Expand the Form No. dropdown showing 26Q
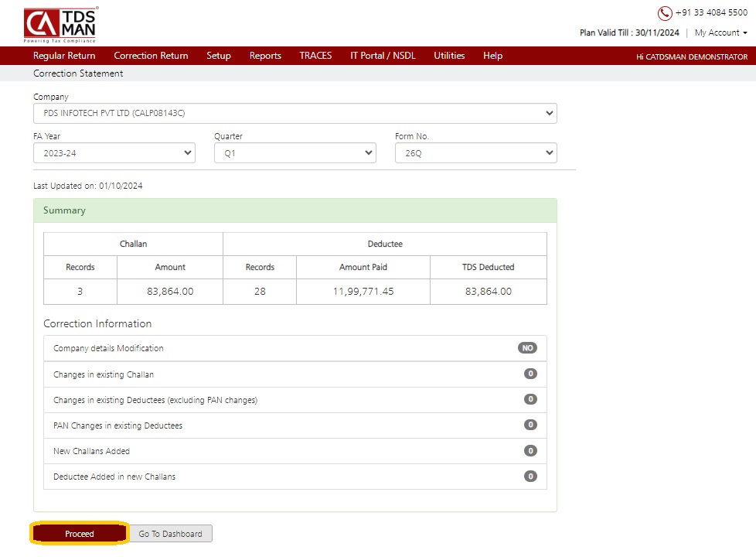Image resolution: width=756 pixels, height=557 pixels. coord(476,153)
